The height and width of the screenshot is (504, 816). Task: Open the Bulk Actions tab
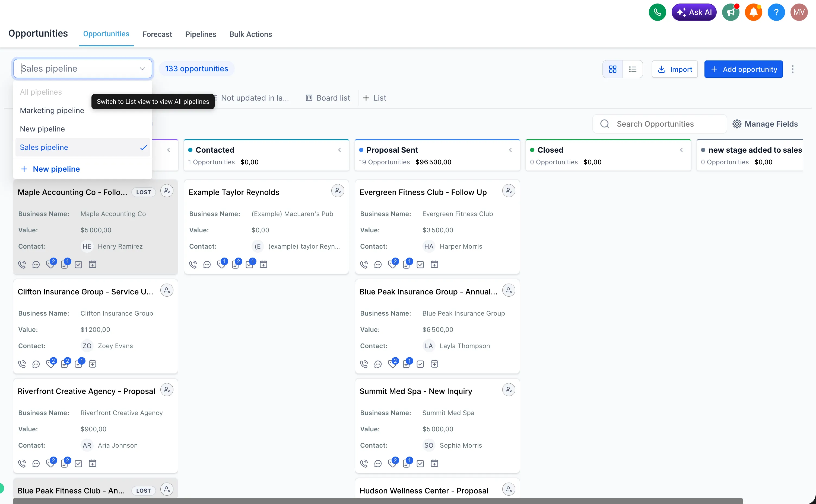[x=250, y=34]
